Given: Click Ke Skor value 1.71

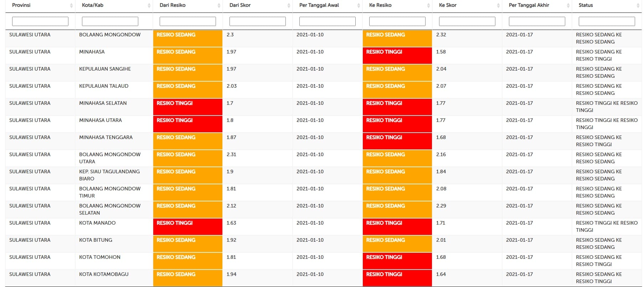Looking at the screenshot, I should 441,223.
